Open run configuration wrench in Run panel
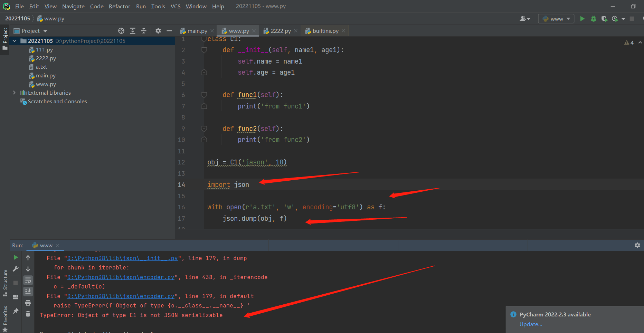 pos(16,269)
